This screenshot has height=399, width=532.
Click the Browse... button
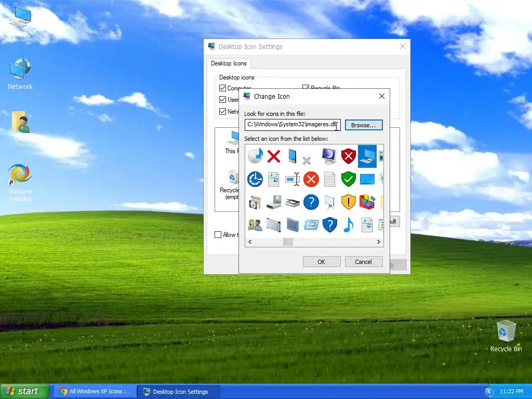click(363, 125)
